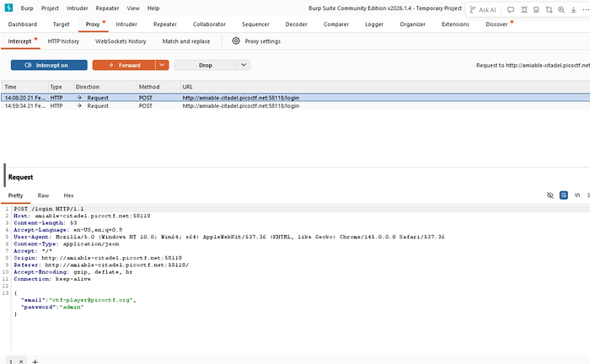Open the Intruder menu in menu bar

pos(78,8)
